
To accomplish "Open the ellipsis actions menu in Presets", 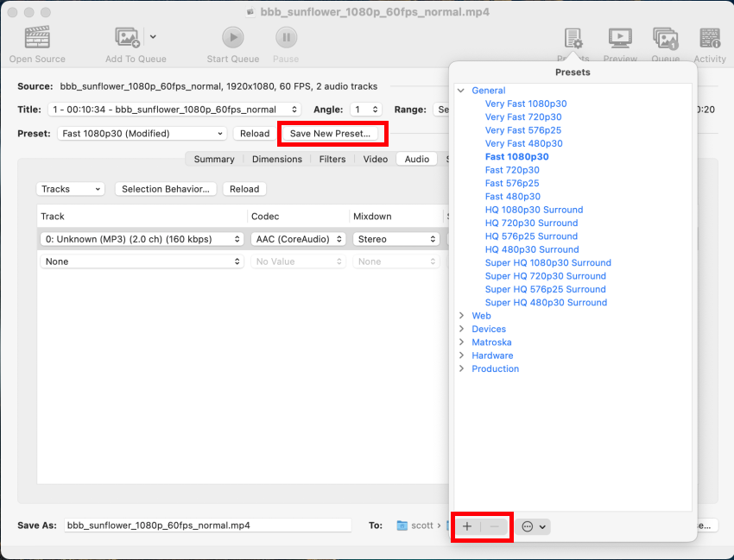I will tap(533, 526).
